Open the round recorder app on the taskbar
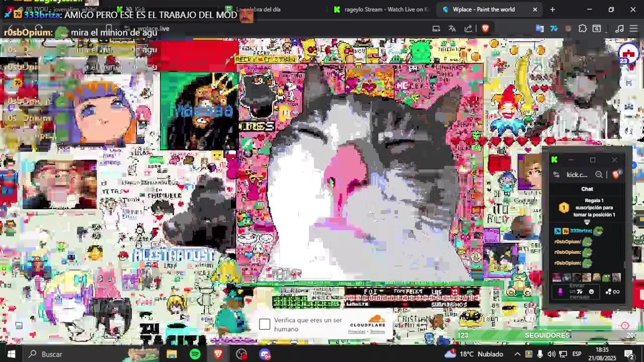The image size is (644, 362). click(x=242, y=354)
